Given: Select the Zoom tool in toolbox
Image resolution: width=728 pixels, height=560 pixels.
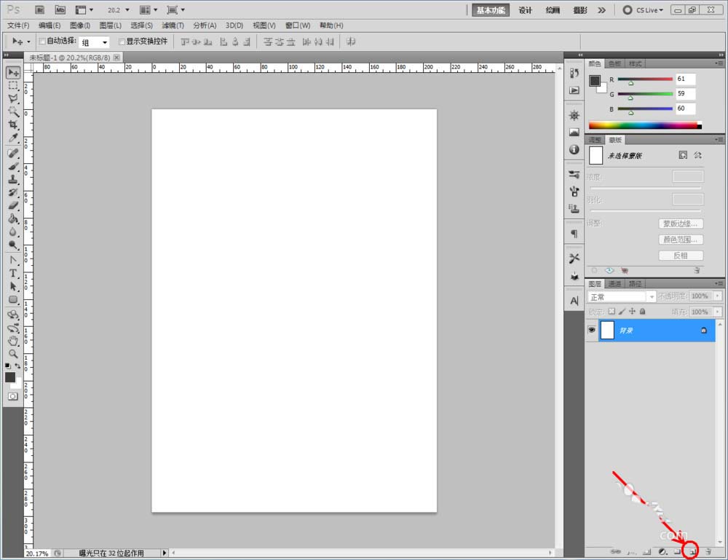Looking at the screenshot, I should click(13, 353).
